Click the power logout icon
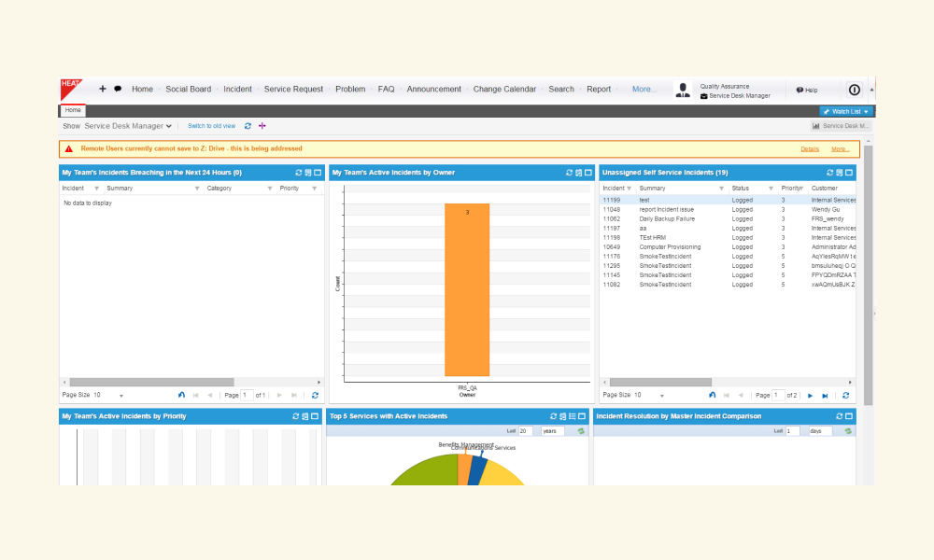 [x=855, y=90]
